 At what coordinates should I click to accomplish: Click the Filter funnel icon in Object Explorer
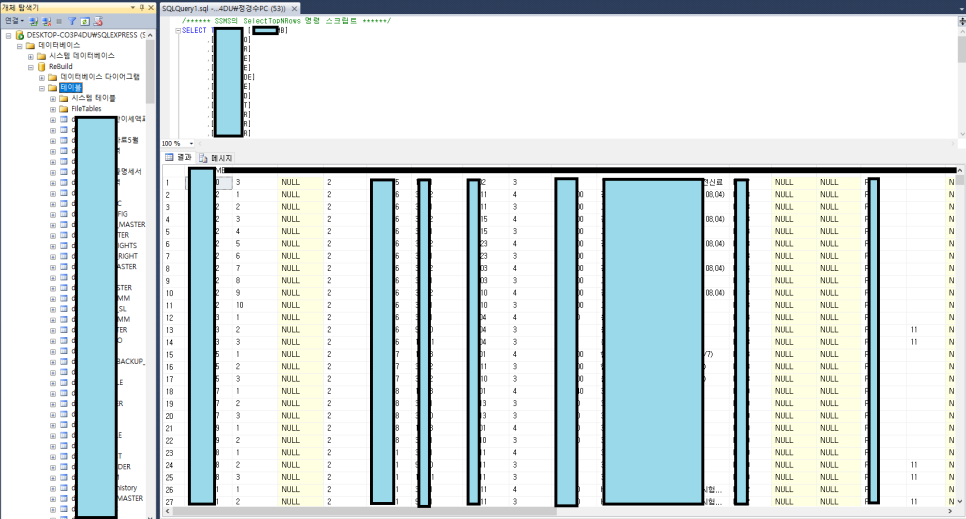(x=72, y=21)
